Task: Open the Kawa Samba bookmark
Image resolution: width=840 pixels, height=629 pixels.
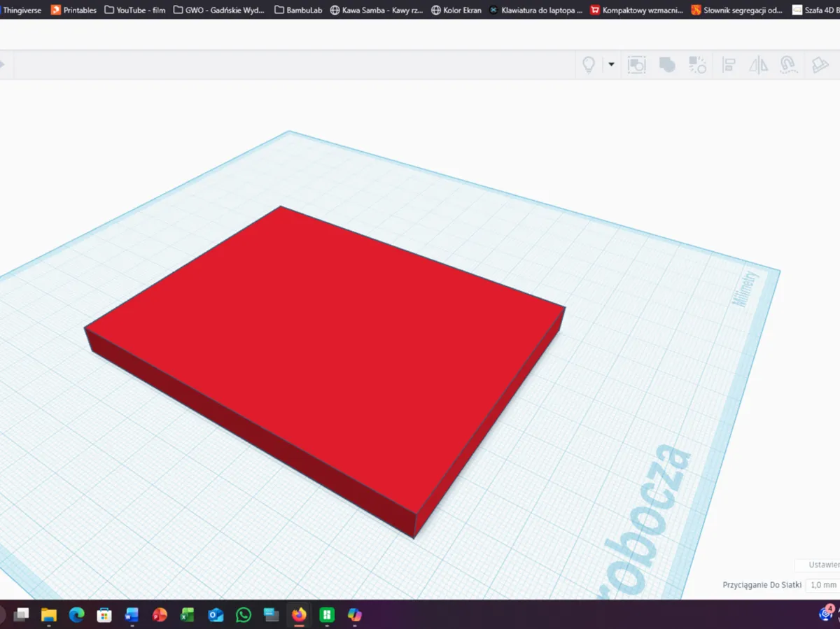Action: pyautogui.click(x=377, y=10)
